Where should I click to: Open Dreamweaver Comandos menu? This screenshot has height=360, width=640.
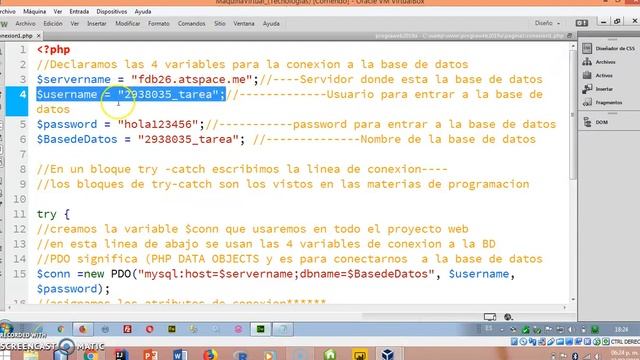coord(191,24)
